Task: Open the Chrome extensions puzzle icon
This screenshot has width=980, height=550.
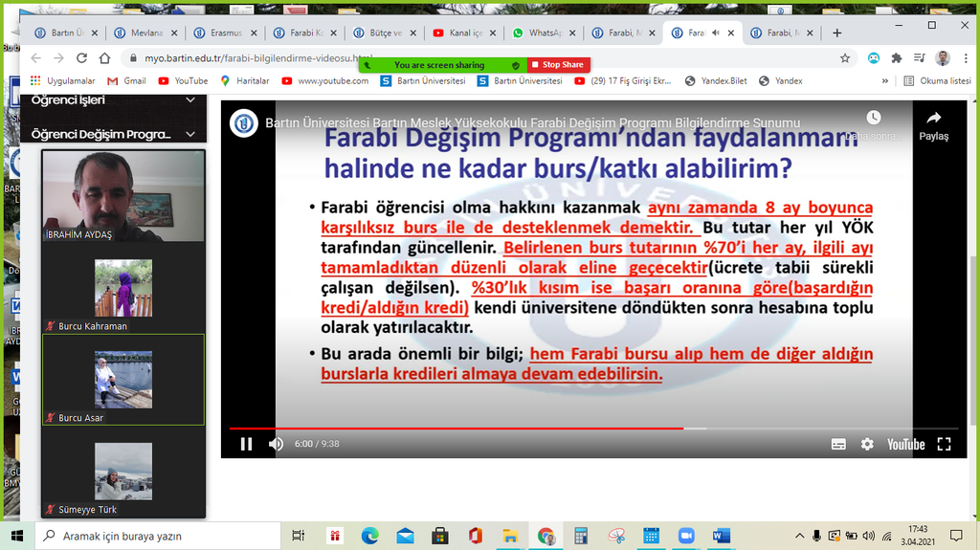Action: (x=896, y=58)
